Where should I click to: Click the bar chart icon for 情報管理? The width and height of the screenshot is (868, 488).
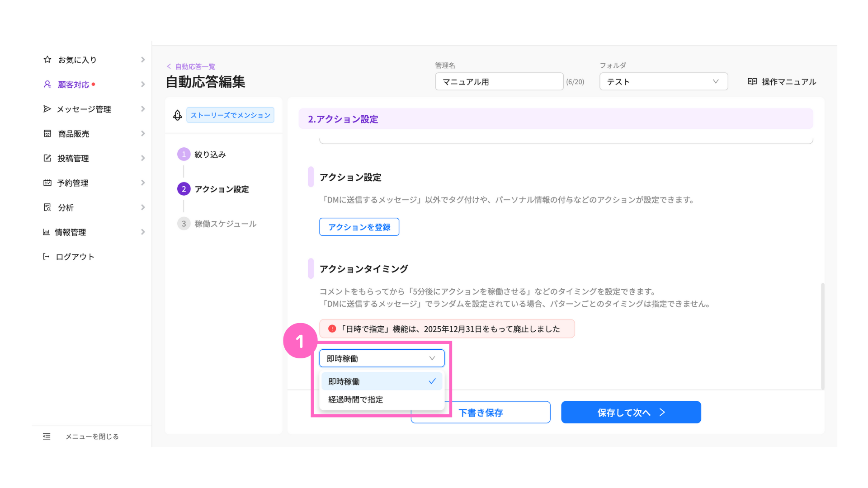tap(46, 232)
